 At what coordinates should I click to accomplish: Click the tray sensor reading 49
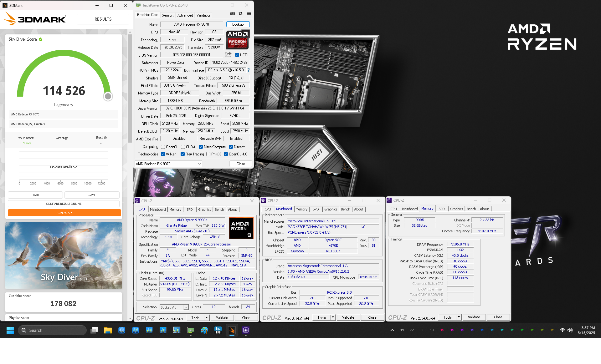click(402, 330)
